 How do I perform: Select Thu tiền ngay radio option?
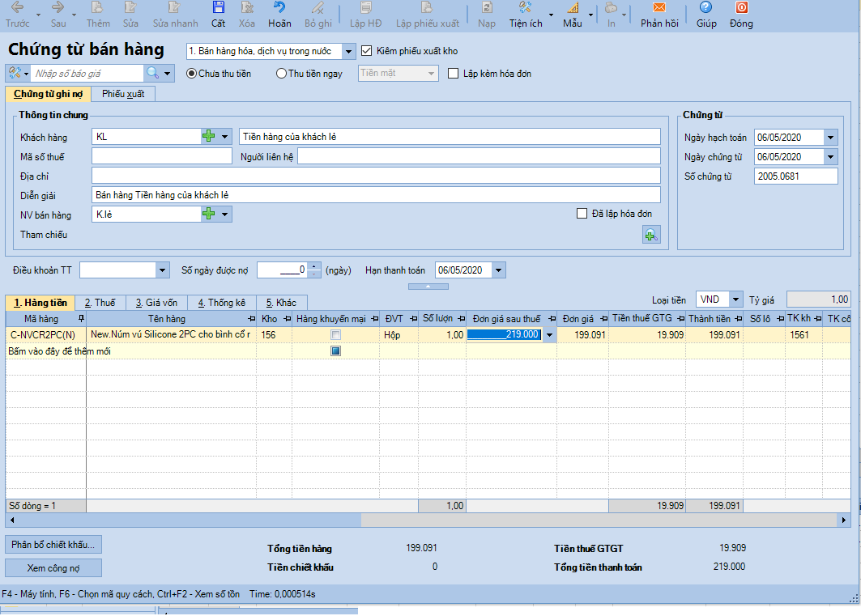282,74
